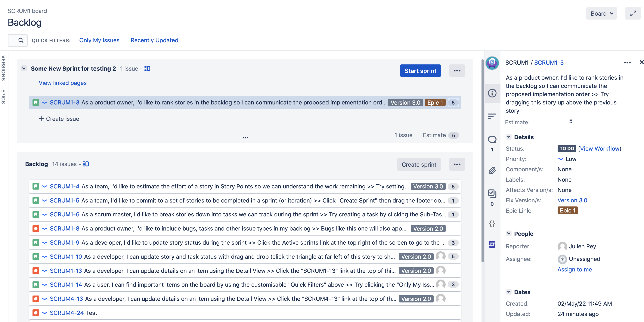Click the sprint linked-pages icon beside 1 issue
Viewport: 644px width, 322px height.
(147, 69)
